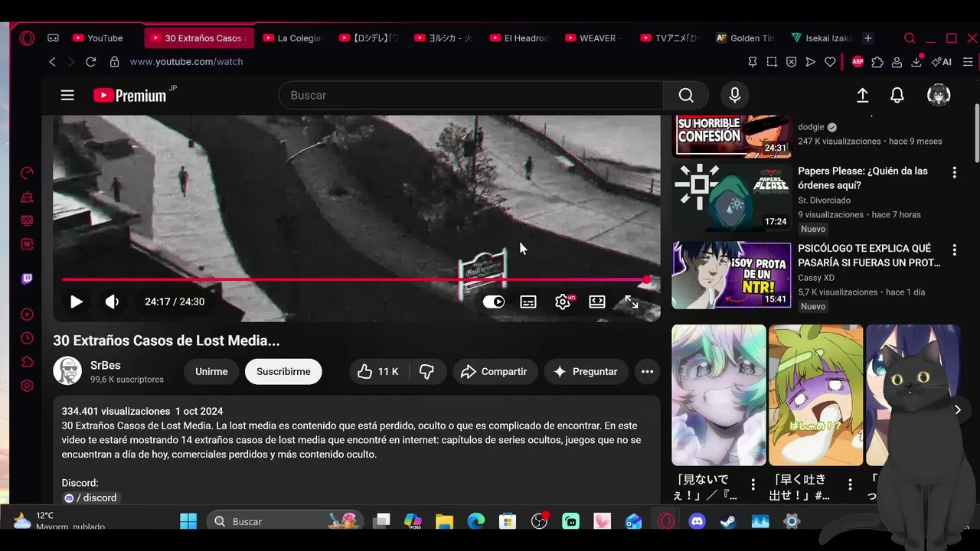Open more actions ellipsis below video
Screen dimensions: 980x551
[647, 371]
